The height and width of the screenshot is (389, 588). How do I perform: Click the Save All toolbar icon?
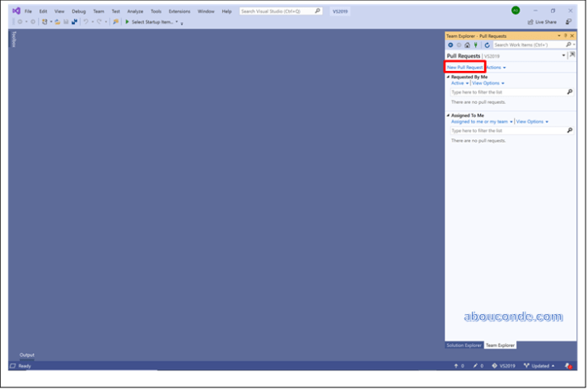(x=75, y=21)
